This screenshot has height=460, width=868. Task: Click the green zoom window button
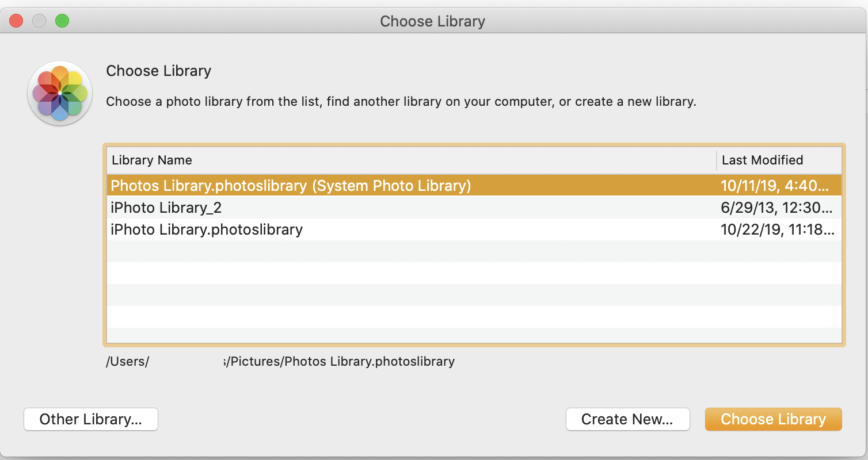62,21
